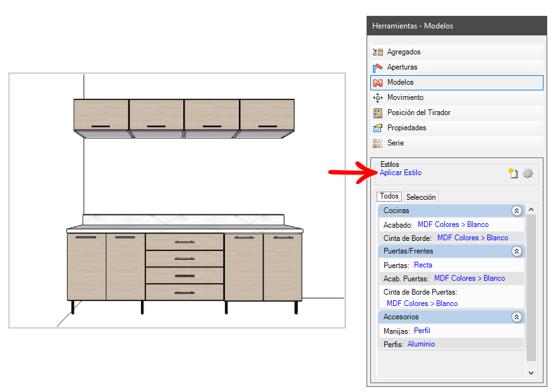Click the Acab. Puertas: label
The width and height of the screenshot is (558, 392).
click(x=406, y=279)
